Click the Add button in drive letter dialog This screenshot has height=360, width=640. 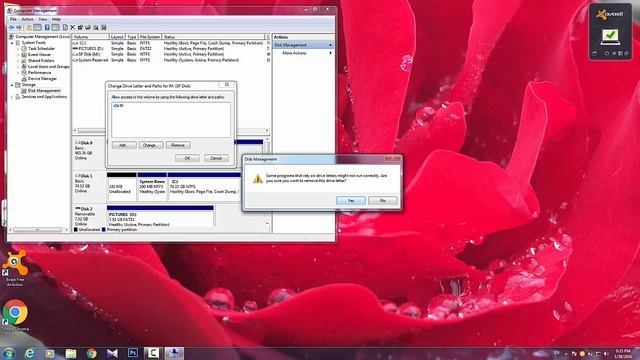124,145
